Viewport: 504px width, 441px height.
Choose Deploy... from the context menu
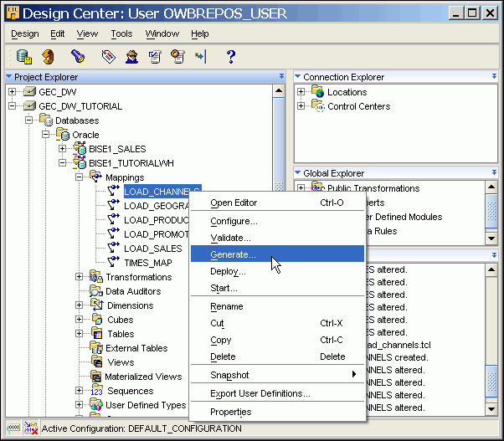[277, 271]
